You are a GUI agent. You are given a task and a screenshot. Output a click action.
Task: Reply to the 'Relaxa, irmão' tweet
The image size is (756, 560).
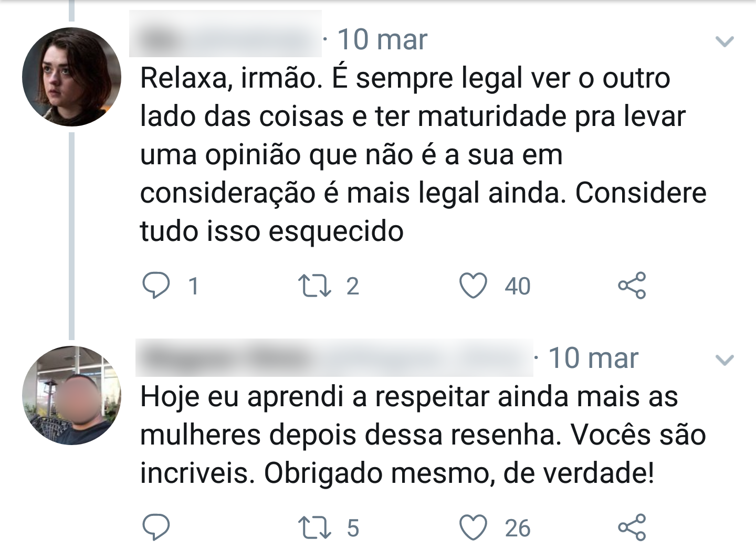(156, 286)
